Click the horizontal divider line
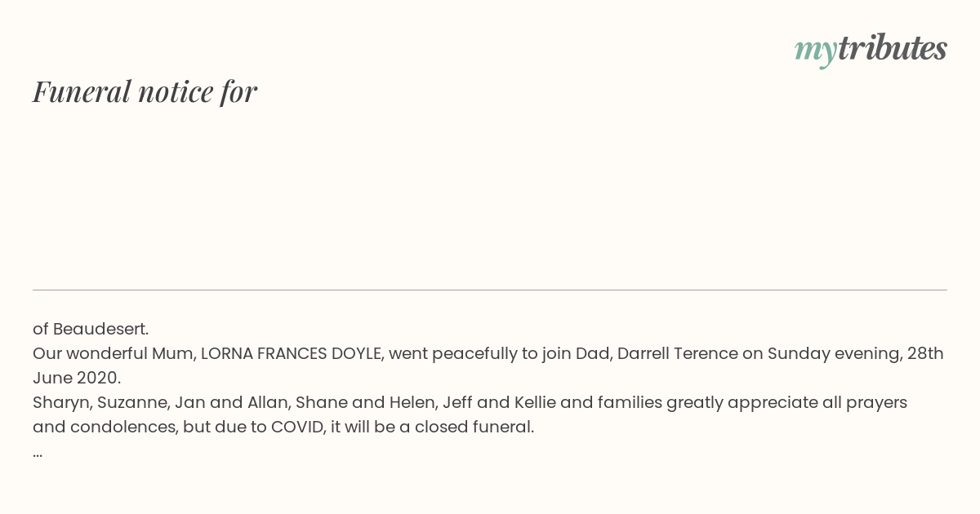Viewport: 980px width, 514px height. click(x=490, y=290)
